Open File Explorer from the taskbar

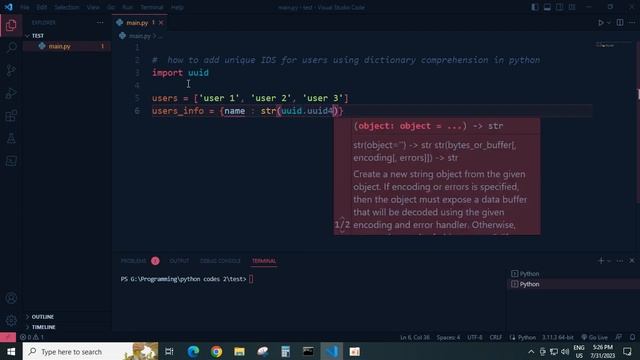[x=239, y=351]
